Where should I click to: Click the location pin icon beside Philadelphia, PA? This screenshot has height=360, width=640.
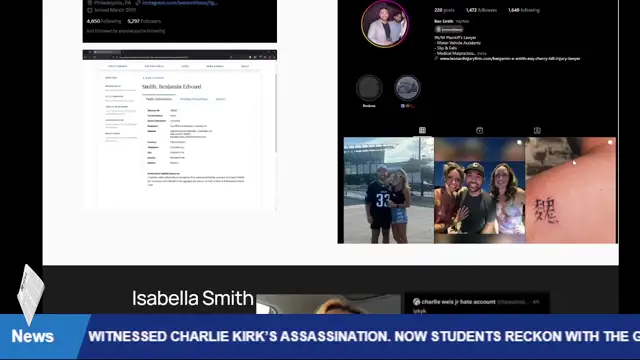pos(90,3)
